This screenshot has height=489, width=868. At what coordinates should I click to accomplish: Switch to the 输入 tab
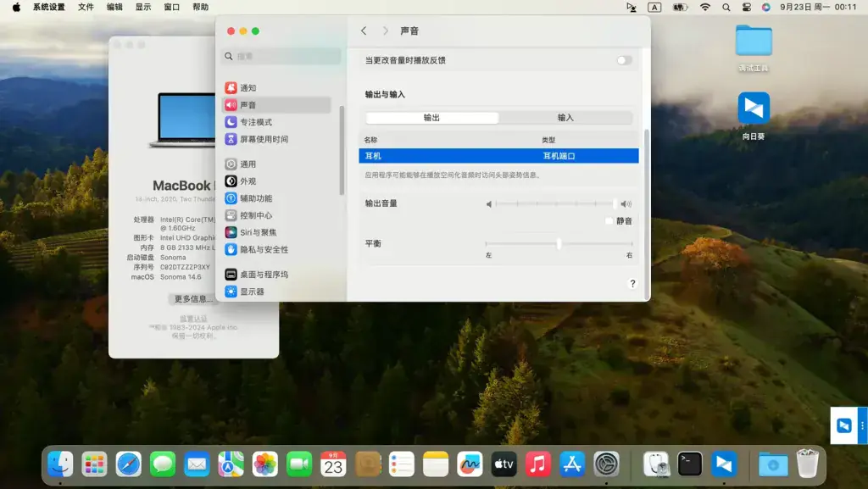[565, 117]
